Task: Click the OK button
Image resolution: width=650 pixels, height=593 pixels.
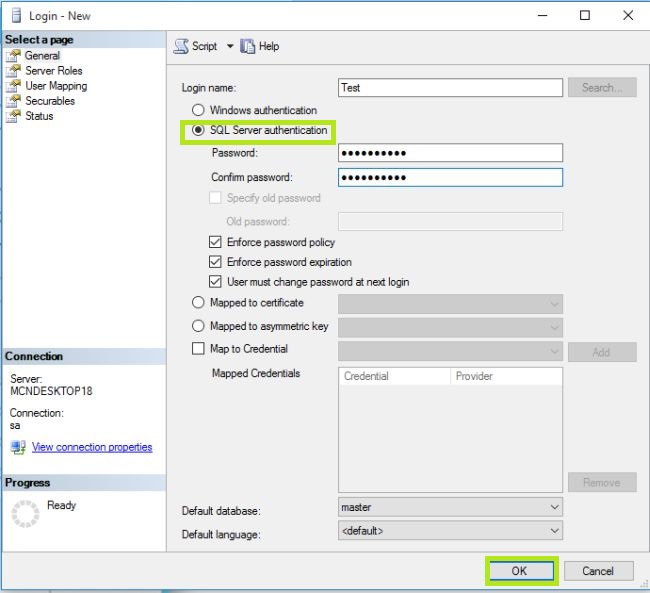Action: click(521, 571)
